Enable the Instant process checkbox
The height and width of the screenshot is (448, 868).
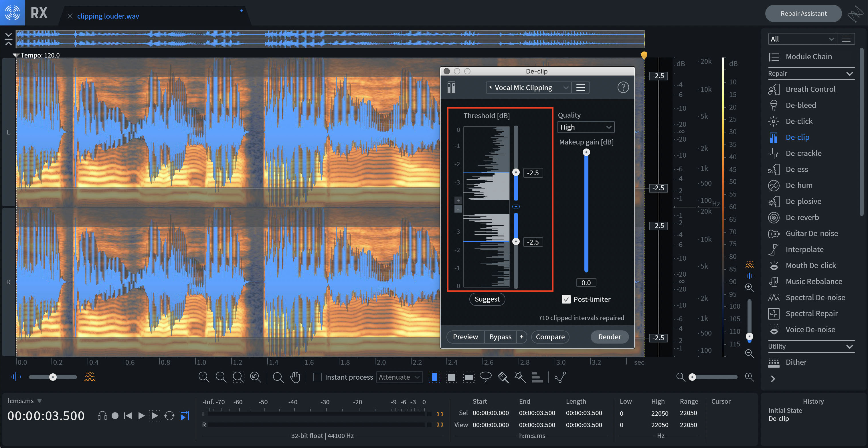click(317, 377)
